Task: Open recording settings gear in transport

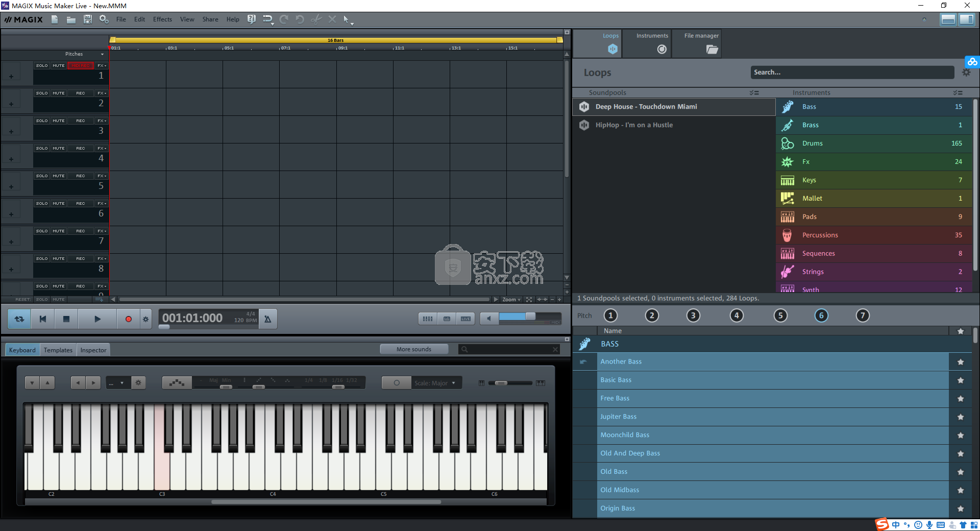Action: [x=145, y=319]
